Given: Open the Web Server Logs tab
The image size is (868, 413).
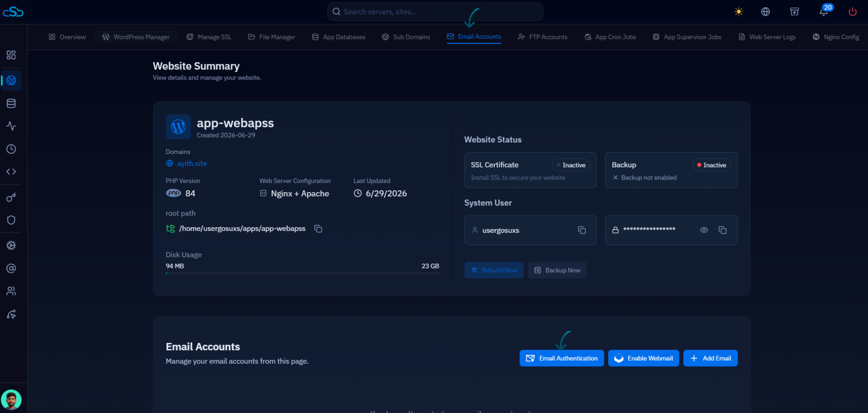Looking at the screenshot, I should (767, 37).
